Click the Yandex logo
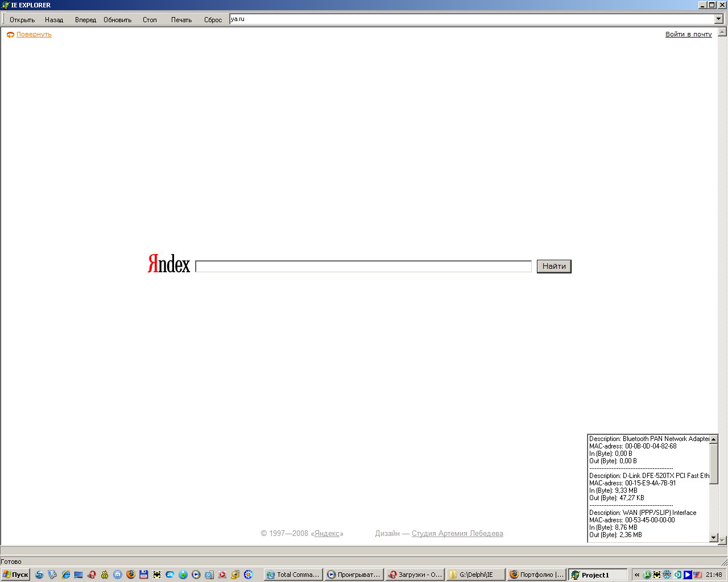The image size is (728, 582). click(169, 264)
